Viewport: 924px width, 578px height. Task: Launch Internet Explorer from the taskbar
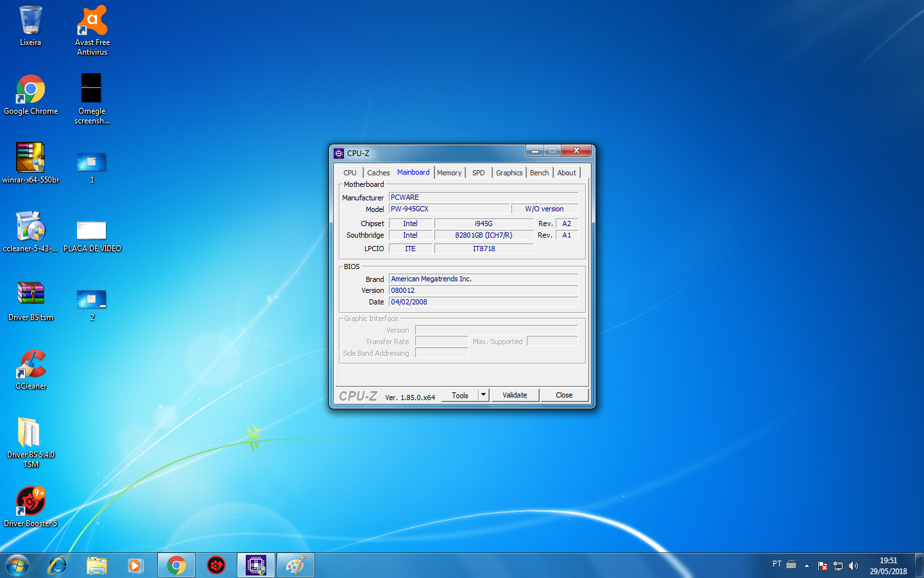coord(58,565)
